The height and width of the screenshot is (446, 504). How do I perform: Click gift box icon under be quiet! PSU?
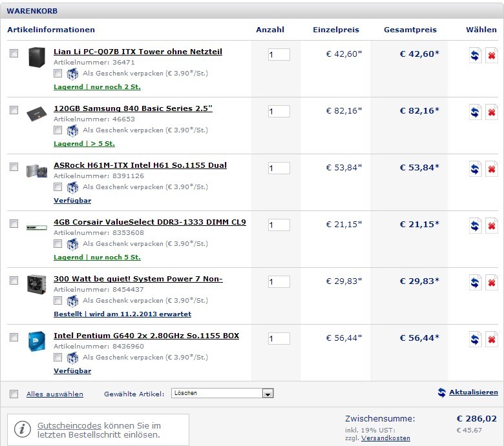point(72,301)
